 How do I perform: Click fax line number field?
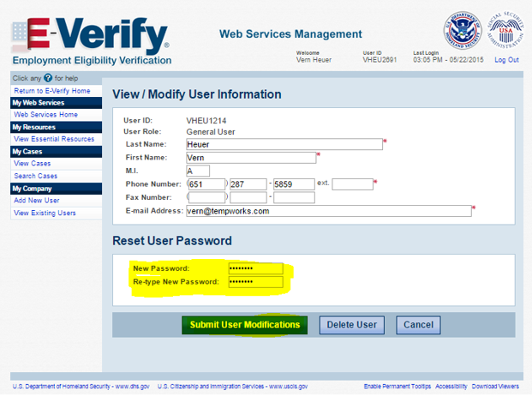click(x=294, y=197)
